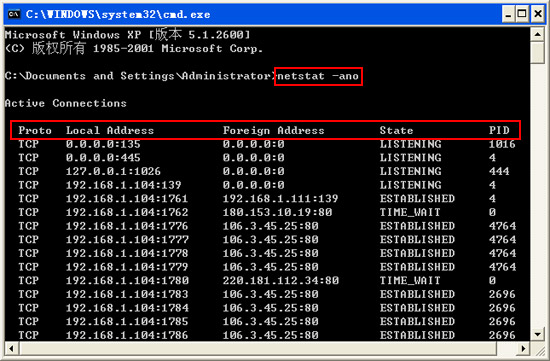This screenshot has width=550, height=361.
Task: Click the State column header
Action: pos(396,131)
